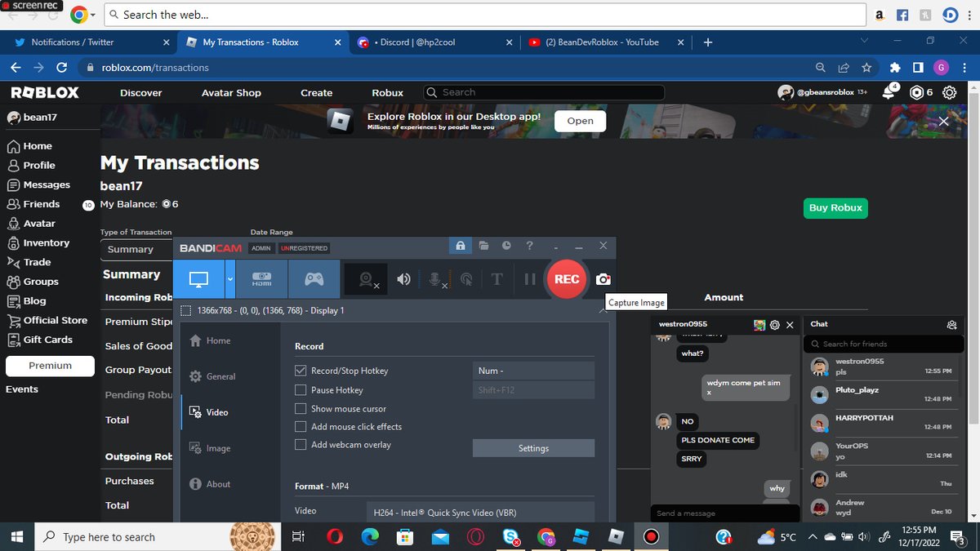Screen dimensions: 980x551
Task: Open settings gear in westron0955 chat header
Action: pyautogui.click(x=775, y=325)
